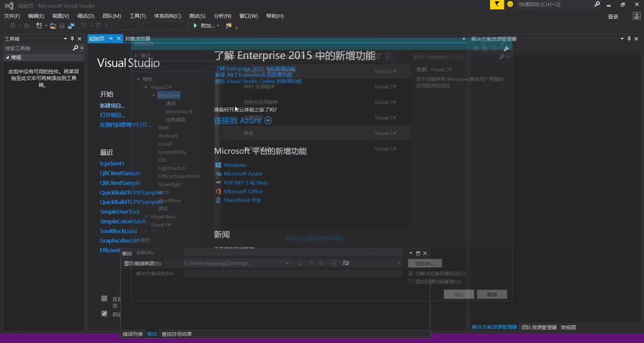The image size is (644, 343).
Task: Open recent project tcpclient1
Action: 112,163
